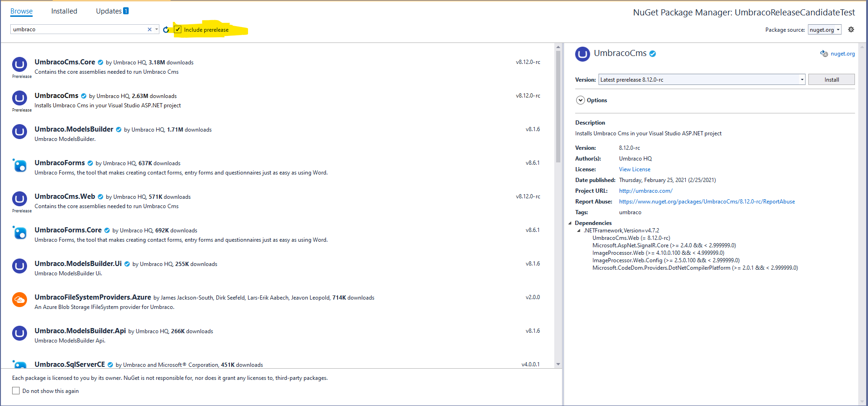868x406 pixels.
Task: Click the UmbracoCms.Core package icon
Action: (20, 64)
